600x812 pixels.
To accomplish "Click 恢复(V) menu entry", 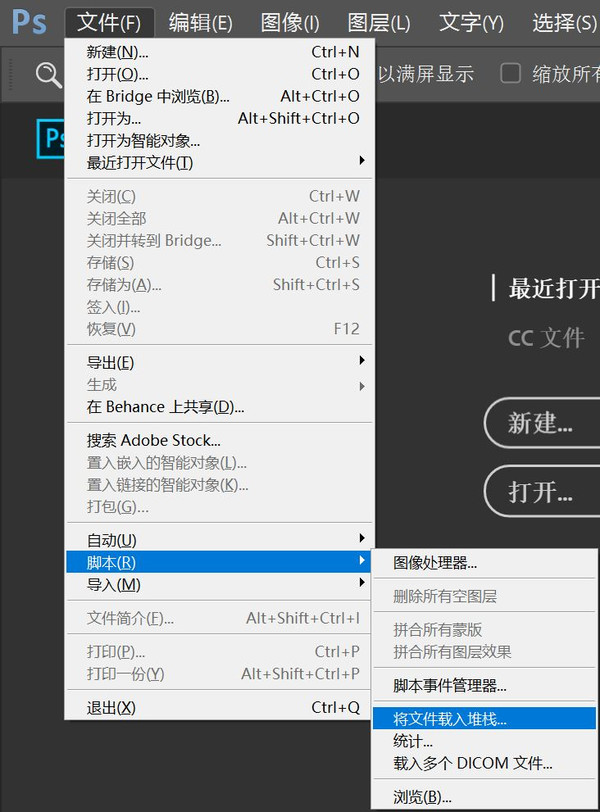I will tap(219, 329).
